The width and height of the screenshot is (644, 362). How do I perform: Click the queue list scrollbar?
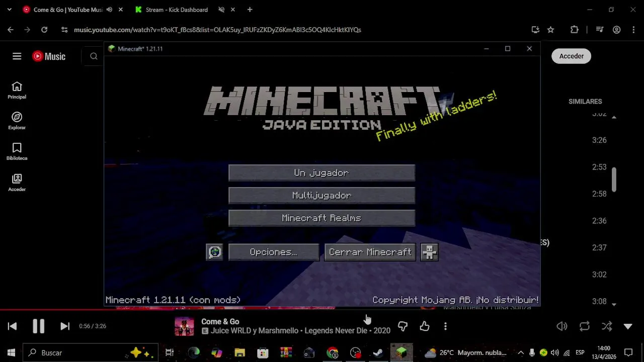pos(614,179)
